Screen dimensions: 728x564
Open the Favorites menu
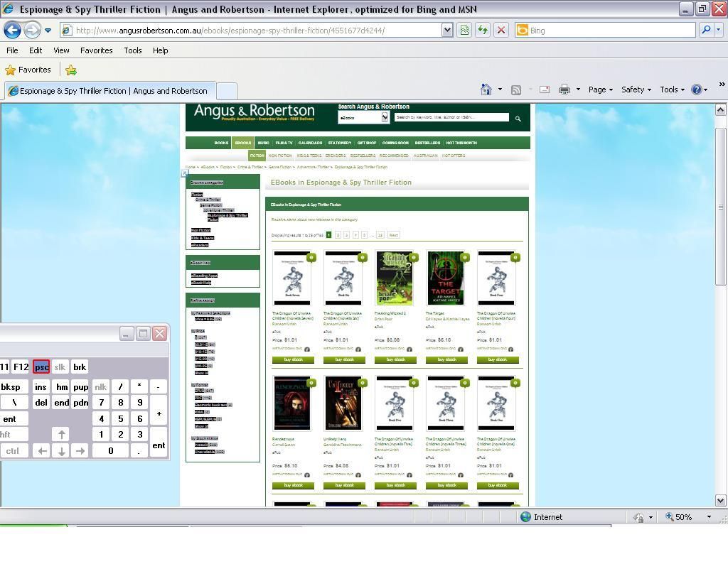point(97,50)
